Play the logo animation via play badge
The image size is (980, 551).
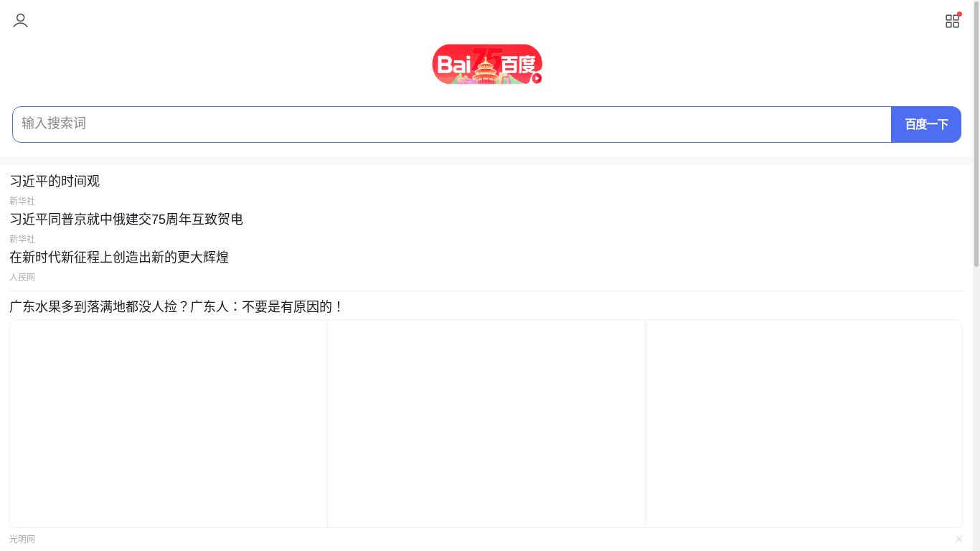coord(537,78)
